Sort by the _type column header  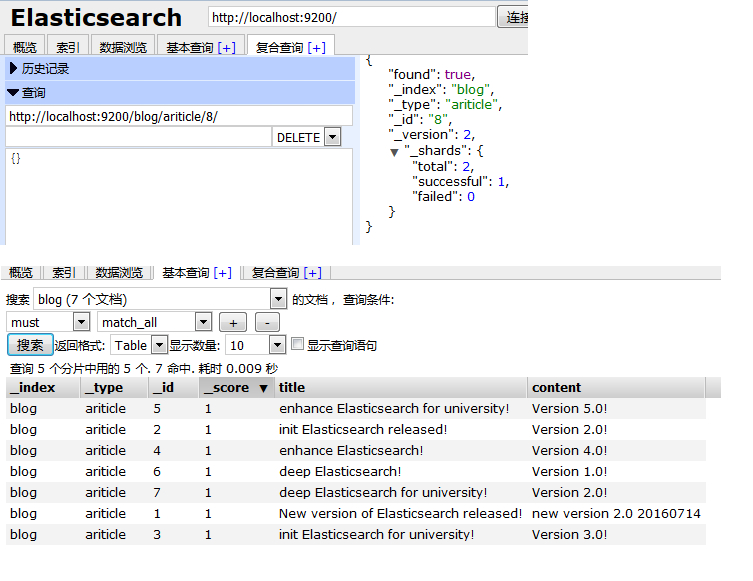click(x=114, y=387)
